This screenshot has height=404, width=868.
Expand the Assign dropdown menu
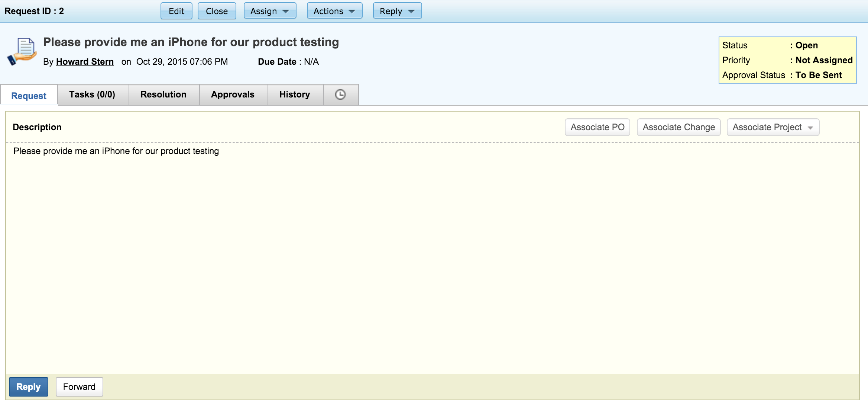point(270,11)
